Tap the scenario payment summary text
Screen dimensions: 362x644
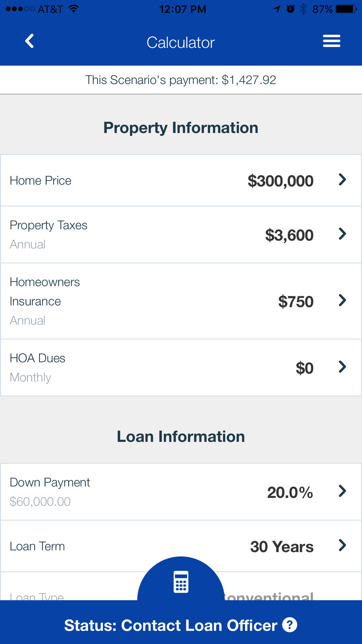tap(181, 80)
